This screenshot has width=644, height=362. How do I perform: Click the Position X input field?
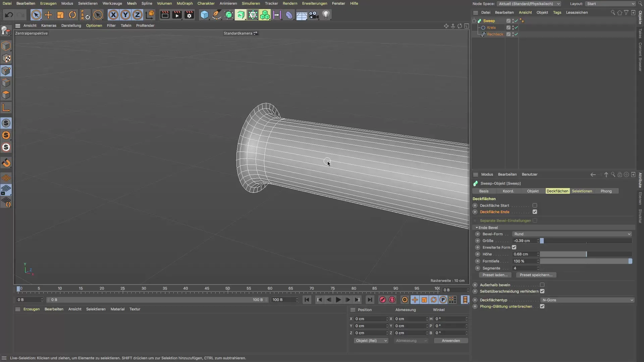pos(371,319)
